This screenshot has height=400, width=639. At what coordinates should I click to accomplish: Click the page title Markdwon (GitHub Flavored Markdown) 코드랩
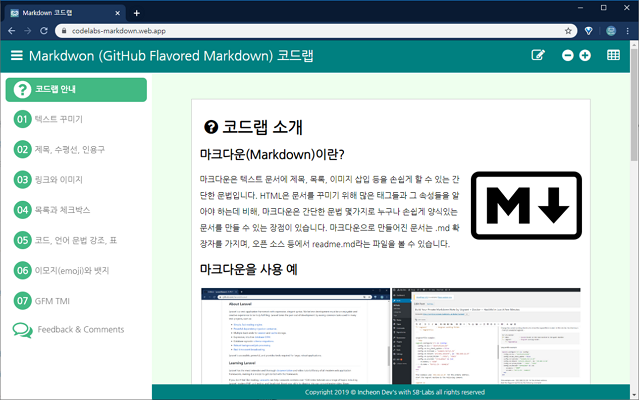click(x=171, y=56)
